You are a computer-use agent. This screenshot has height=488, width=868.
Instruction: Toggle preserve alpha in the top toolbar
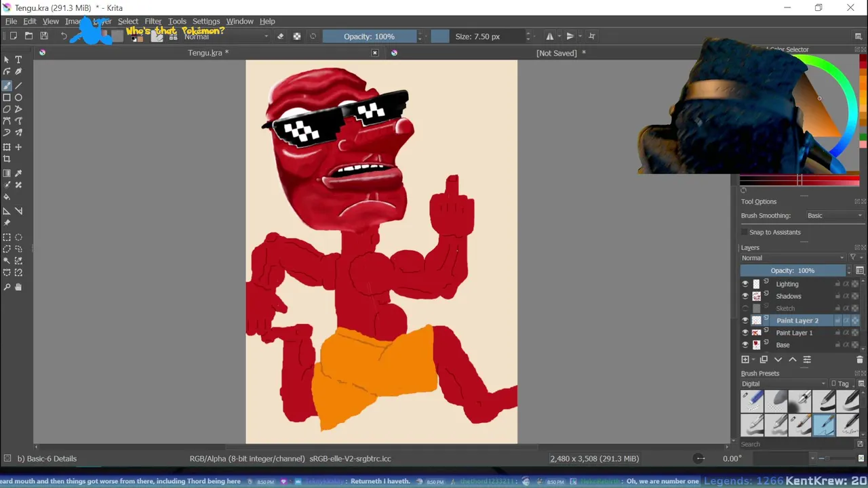297,36
